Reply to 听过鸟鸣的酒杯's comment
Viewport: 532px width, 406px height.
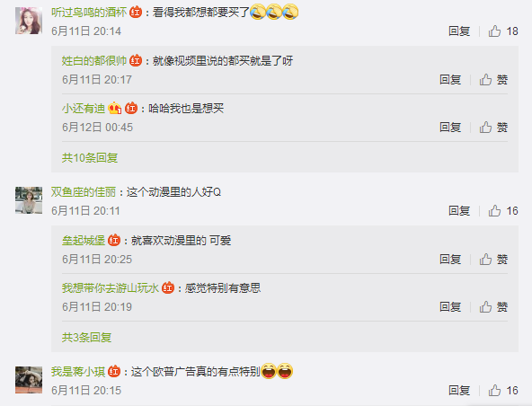(459, 31)
